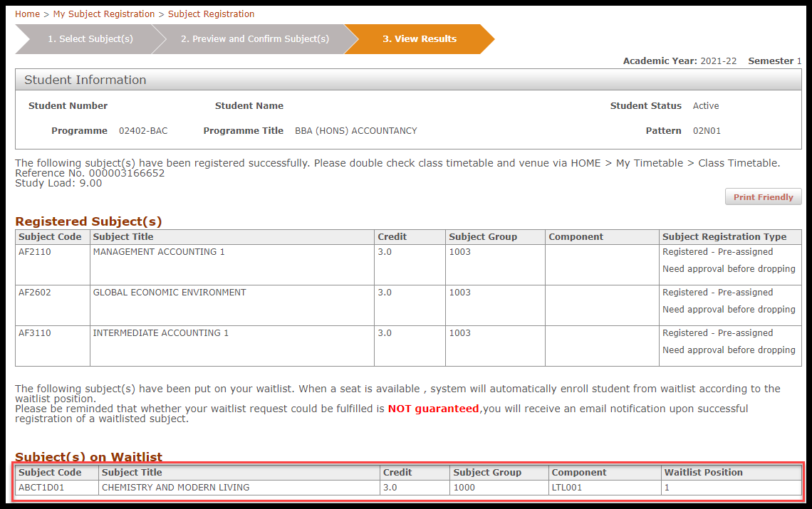Click the Academic Year 2021-22 text
This screenshot has width=812, height=509.
(680, 61)
